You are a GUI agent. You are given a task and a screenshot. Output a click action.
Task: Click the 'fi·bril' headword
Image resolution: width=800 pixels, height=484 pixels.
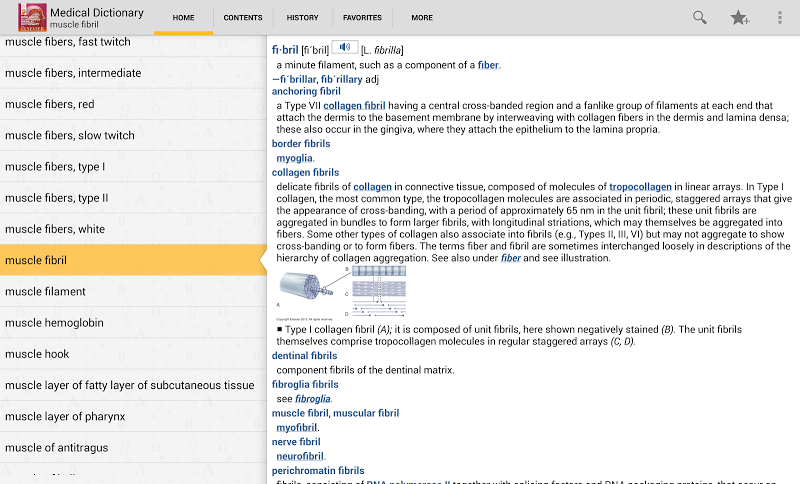coord(285,49)
